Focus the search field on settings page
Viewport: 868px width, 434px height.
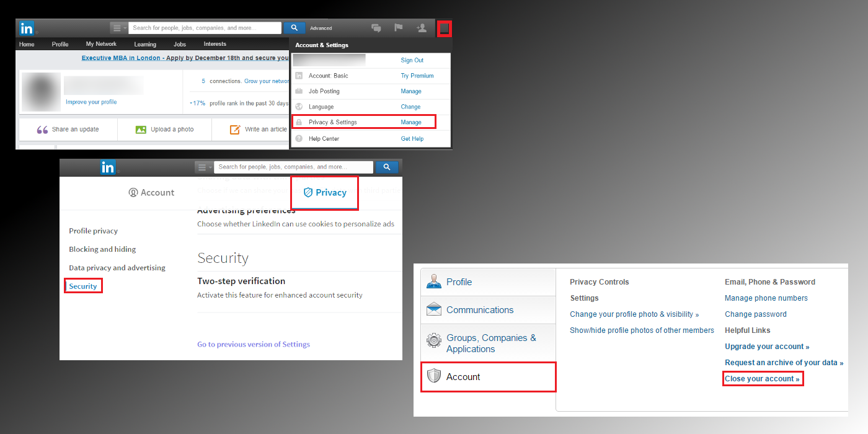pyautogui.click(x=294, y=167)
